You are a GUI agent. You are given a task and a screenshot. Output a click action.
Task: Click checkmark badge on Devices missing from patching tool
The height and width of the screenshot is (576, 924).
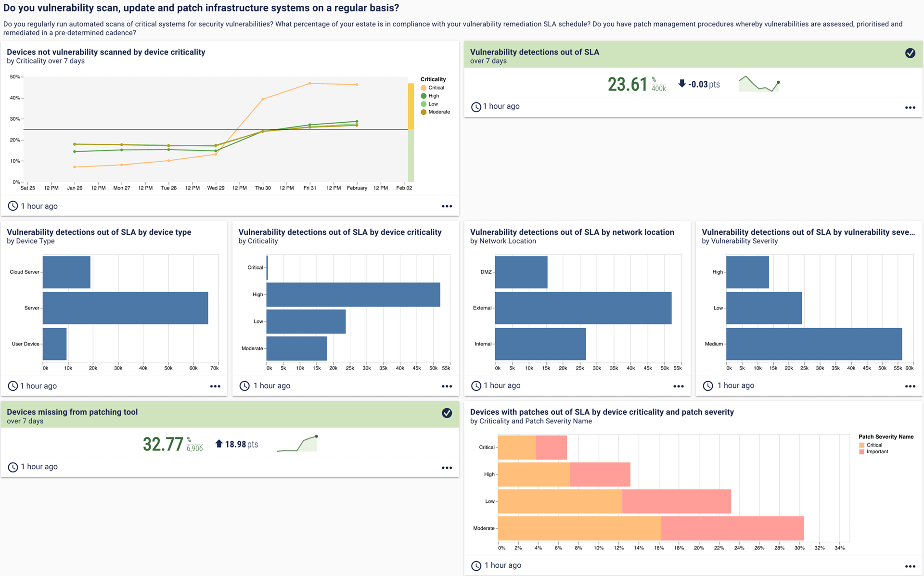pyautogui.click(x=447, y=413)
